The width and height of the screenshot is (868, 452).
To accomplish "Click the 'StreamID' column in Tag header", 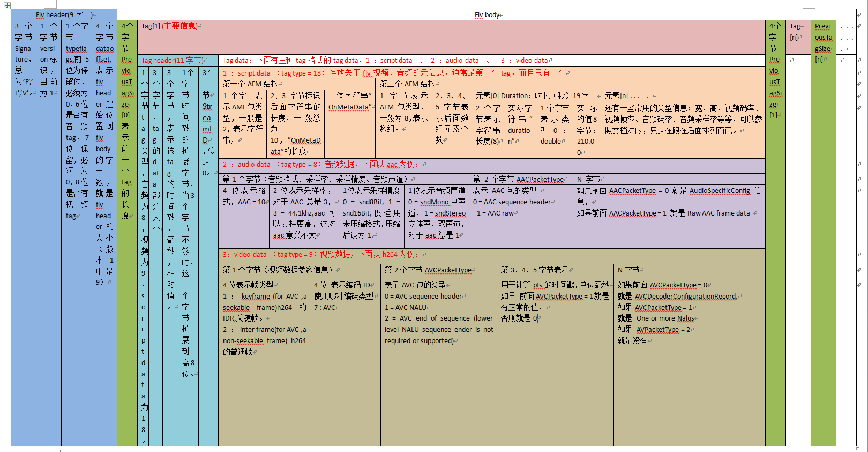I will [x=208, y=256].
